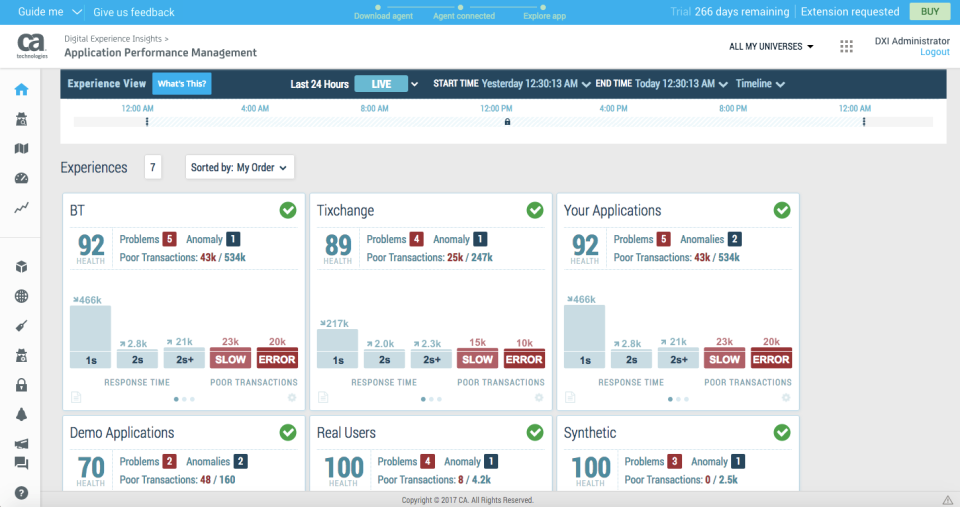Click Give us feedback link

tap(133, 12)
